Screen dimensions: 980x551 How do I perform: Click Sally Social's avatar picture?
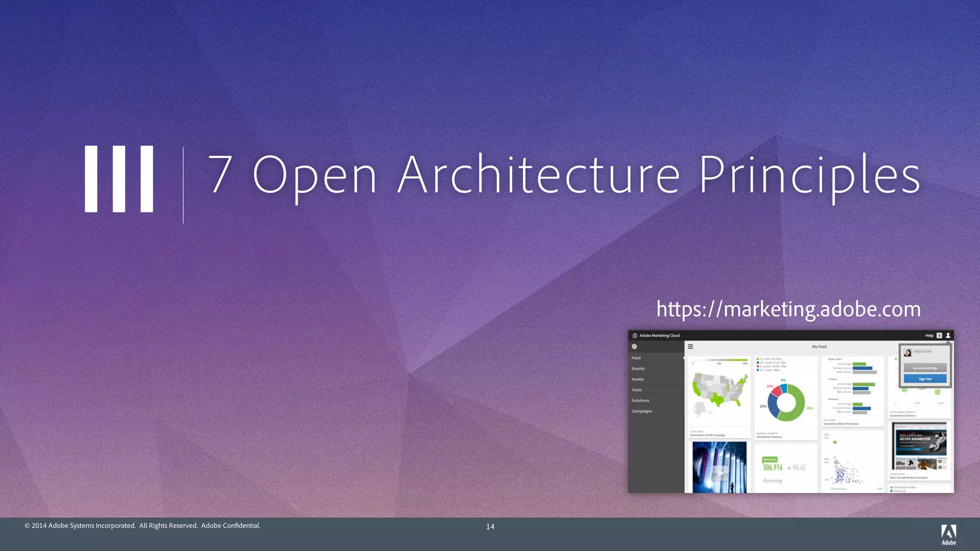(x=908, y=353)
